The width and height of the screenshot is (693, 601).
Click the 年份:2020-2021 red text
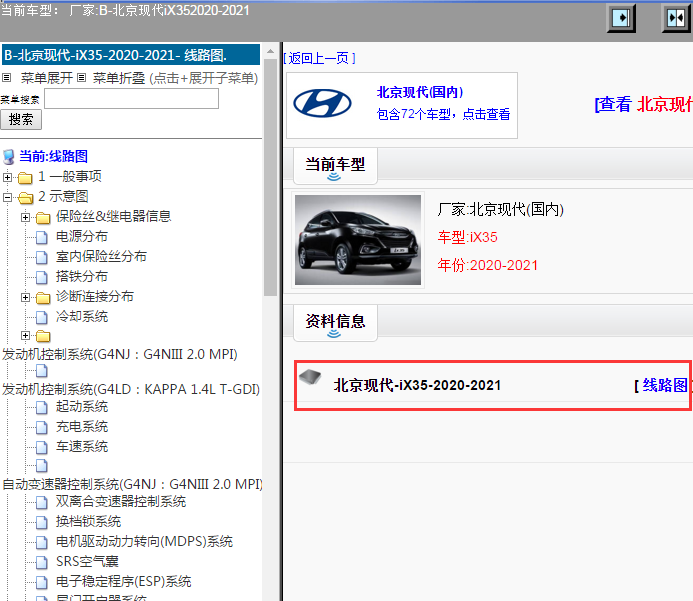tap(488, 265)
